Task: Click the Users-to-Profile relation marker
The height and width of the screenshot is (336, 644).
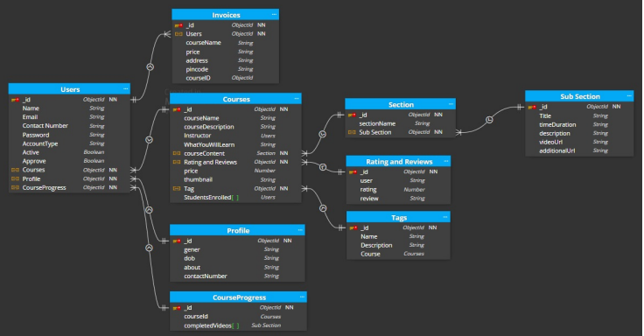Action: 149,210
